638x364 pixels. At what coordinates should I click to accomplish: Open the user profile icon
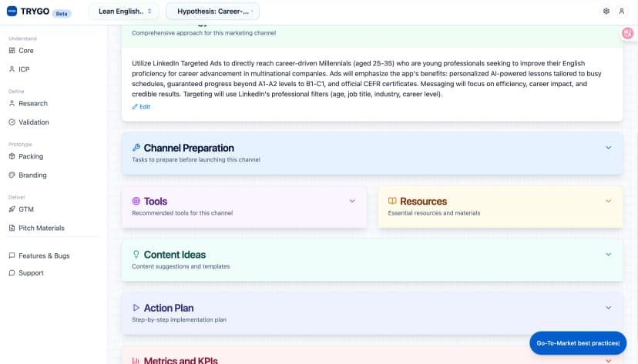[622, 12]
